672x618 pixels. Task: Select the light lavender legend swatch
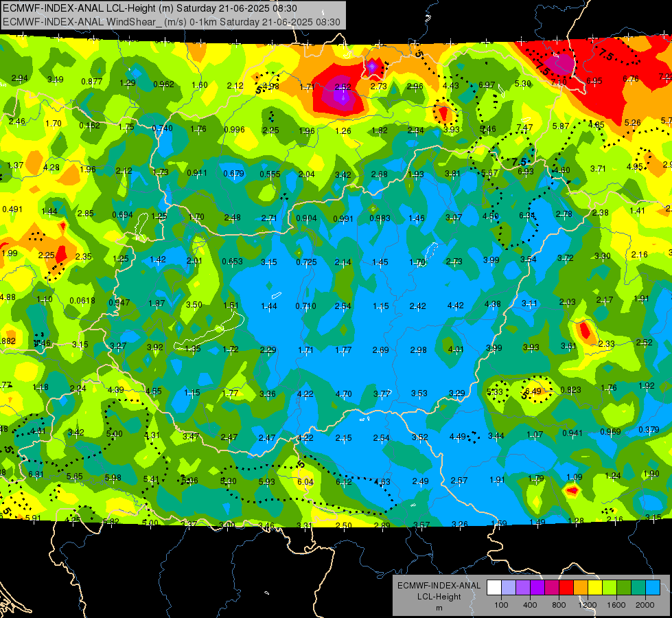point(508,588)
